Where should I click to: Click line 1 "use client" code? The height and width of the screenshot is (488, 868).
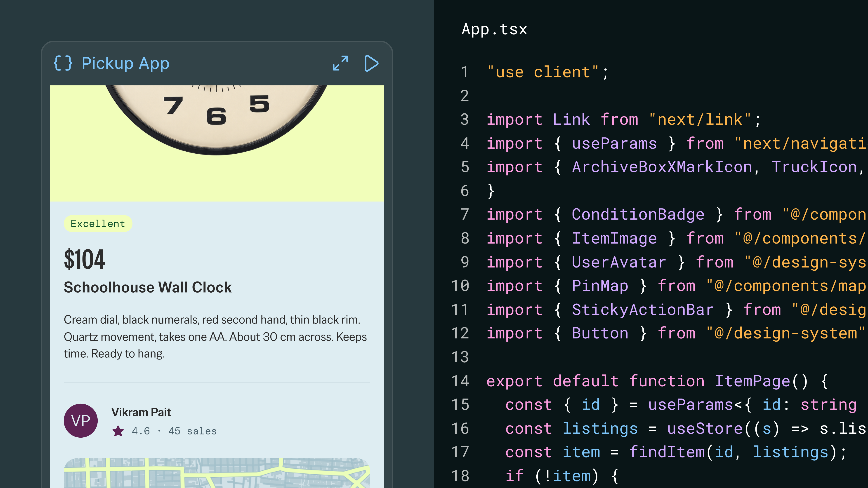pos(548,72)
